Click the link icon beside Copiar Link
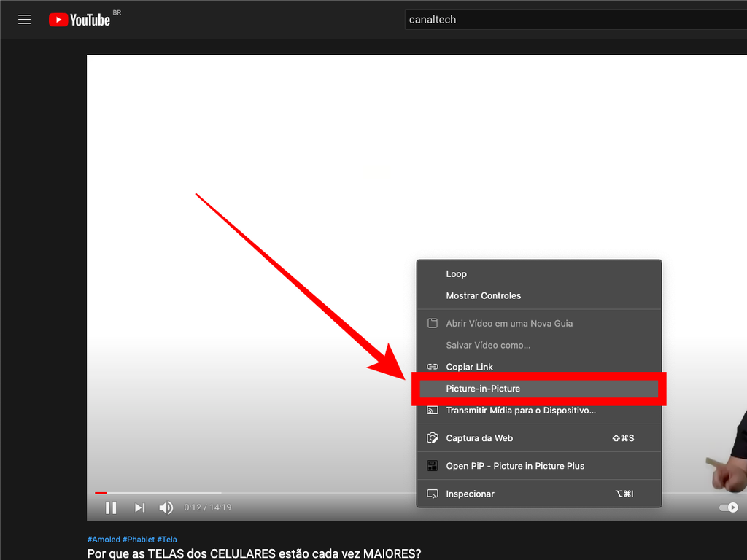Image resolution: width=747 pixels, height=560 pixels. click(x=432, y=367)
